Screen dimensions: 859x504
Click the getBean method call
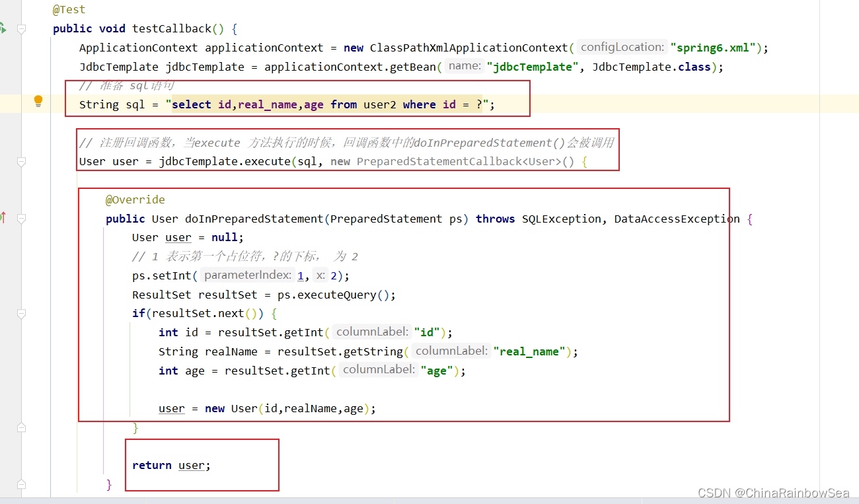coord(413,67)
